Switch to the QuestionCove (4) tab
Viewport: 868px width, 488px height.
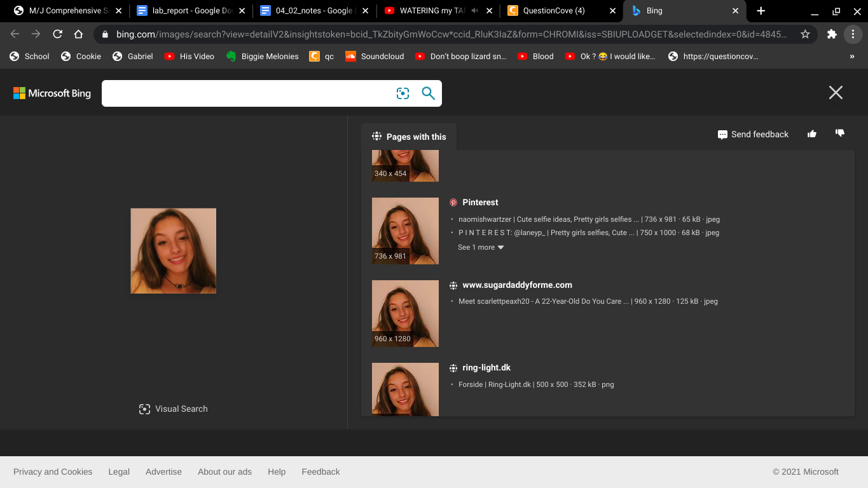click(x=560, y=11)
